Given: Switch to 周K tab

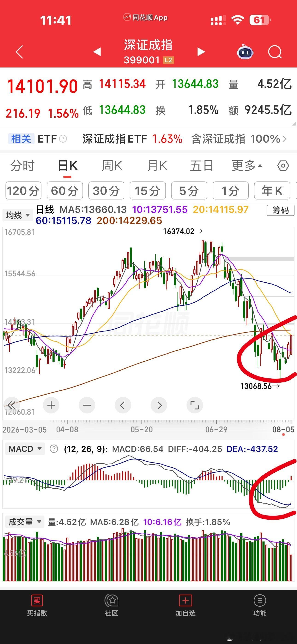Looking at the screenshot, I should point(112,166).
